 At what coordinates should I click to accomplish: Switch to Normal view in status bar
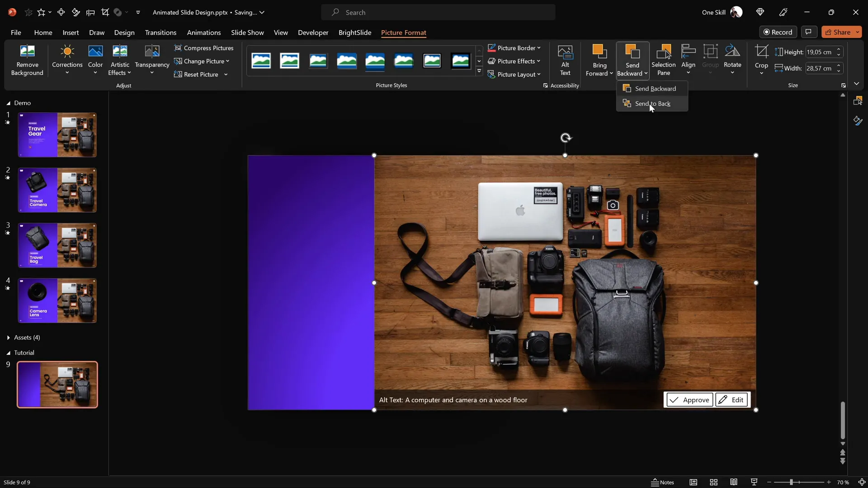(693, 482)
